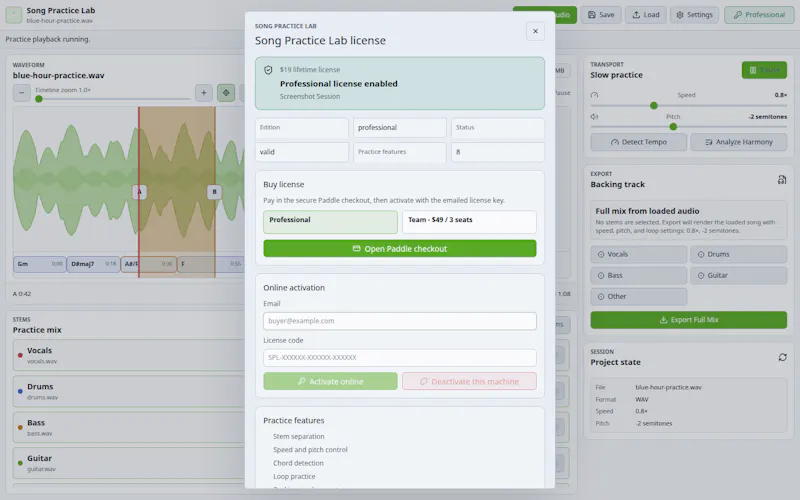
Task: Click the 'Professional license enabled' text
Action: coord(338,84)
